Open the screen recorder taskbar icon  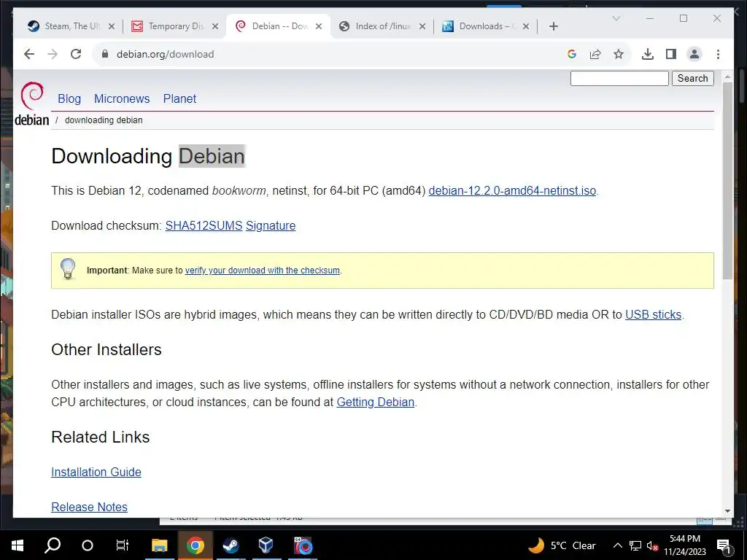point(303,545)
